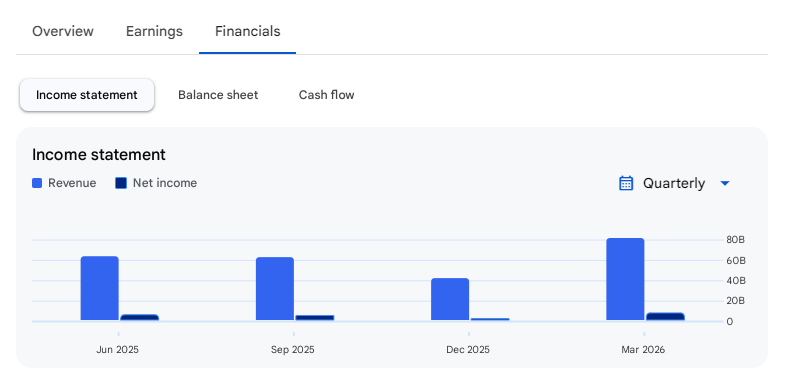
Task: Click the Sep 2025 revenue bar
Action: click(x=275, y=289)
